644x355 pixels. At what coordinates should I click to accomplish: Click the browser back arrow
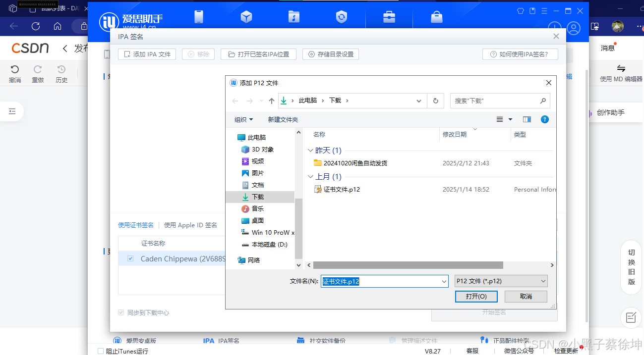coord(14,26)
